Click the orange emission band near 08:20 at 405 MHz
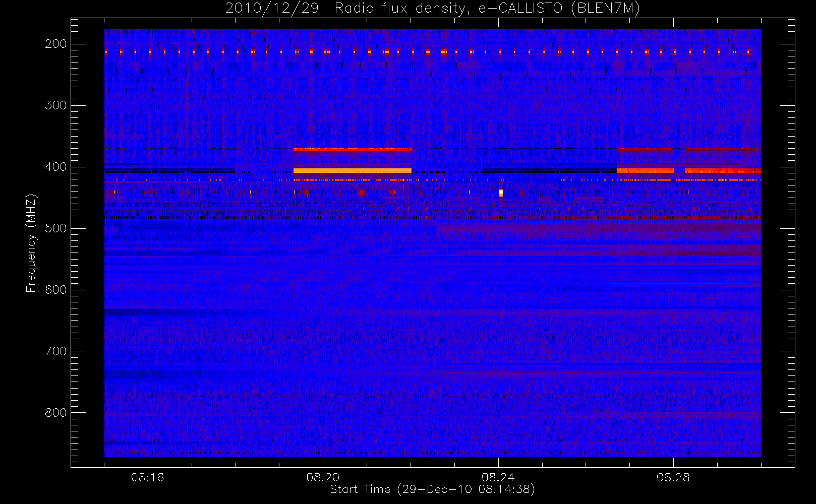This screenshot has height=504, width=816. tap(352, 171)
